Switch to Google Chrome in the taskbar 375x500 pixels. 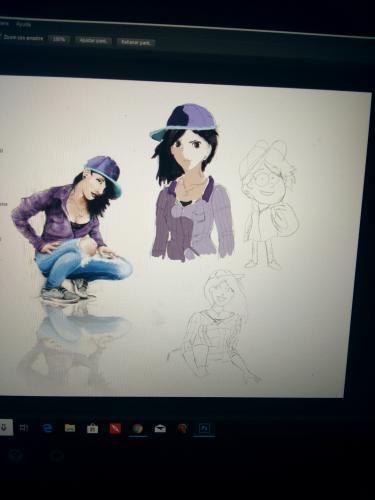[x=137, y=428]
